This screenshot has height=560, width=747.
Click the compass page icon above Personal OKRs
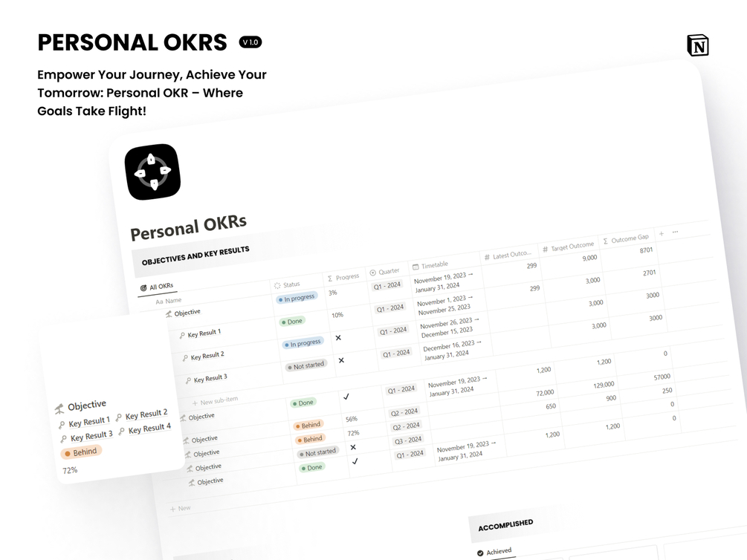pyautogui.click(x=152, y=172)
